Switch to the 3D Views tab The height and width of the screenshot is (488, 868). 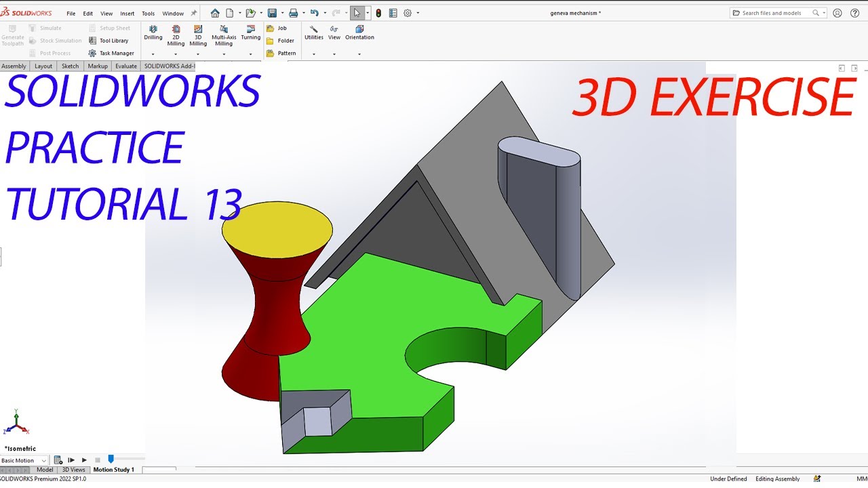(74, 470)
